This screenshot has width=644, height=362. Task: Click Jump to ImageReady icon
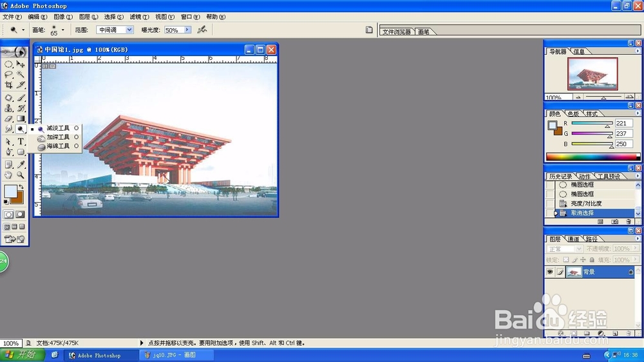14,239
